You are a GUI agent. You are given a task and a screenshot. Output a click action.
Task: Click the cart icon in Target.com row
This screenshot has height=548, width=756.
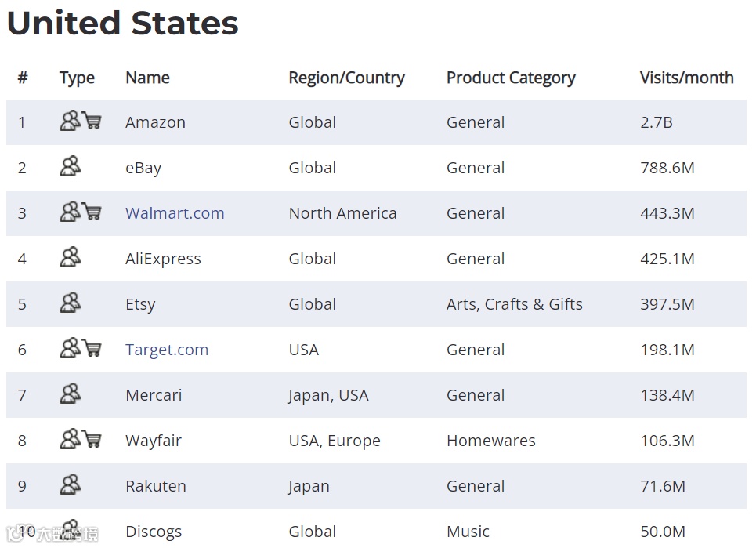point(92,348)
